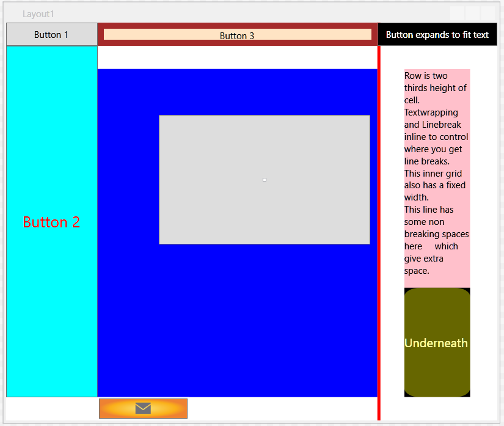Image resolution: width=504 pixels, height=426 pixels.
Task: Click 'Button expands to fit text' button
Action: [x=437, y=34]
